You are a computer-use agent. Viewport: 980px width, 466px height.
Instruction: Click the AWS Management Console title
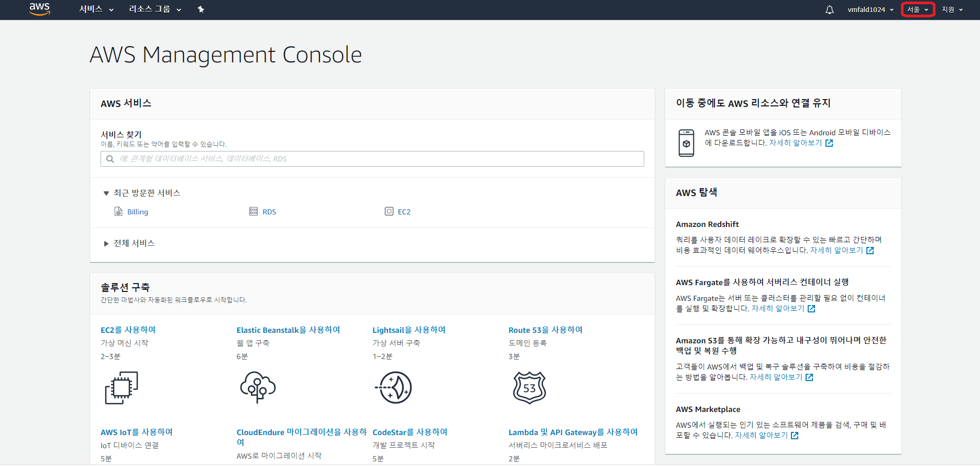(226, 55)
